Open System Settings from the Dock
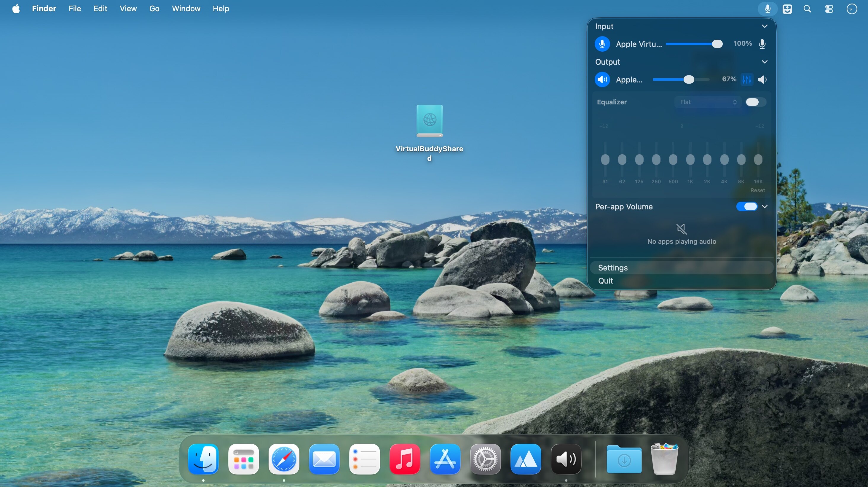Image resolution: width=868 pixels, height=487 pixels. coord(486,459)
